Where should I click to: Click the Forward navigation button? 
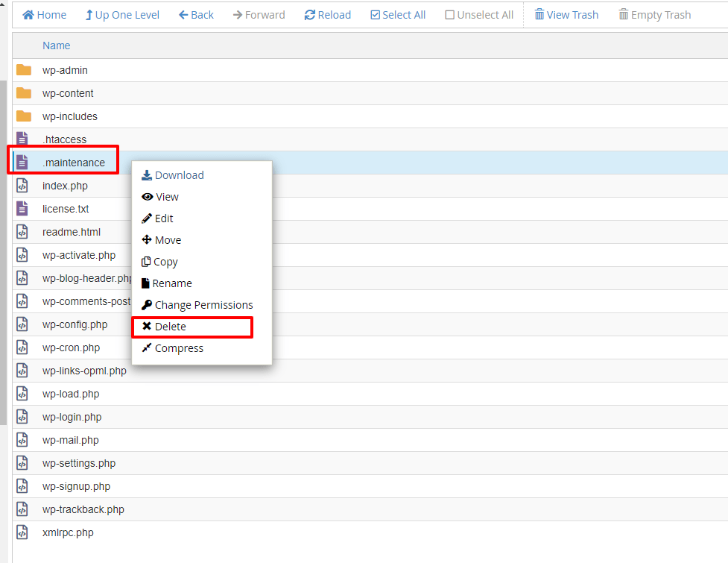(x=259, y=15)
